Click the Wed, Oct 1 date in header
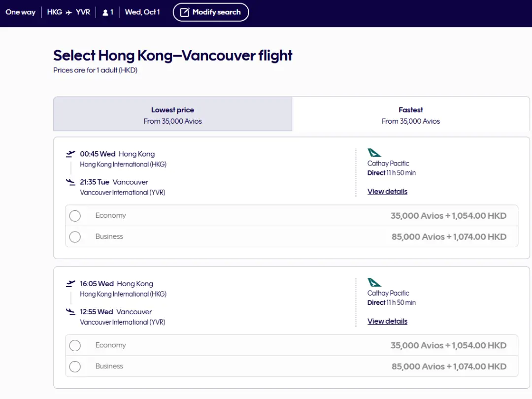This screenshot has width=532, height=399. (142, 12)
